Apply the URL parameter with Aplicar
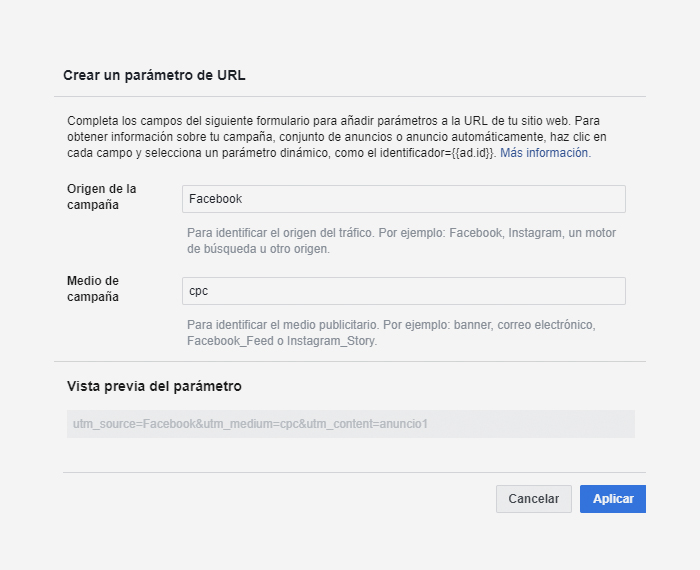Screen dimensions: 700x570 click(x=612, y=499)
